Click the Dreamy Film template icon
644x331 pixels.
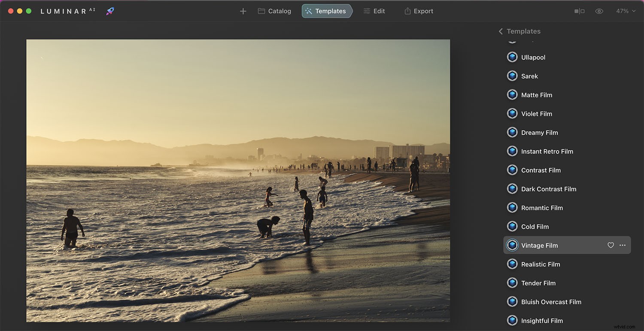[x=512, y=132]
